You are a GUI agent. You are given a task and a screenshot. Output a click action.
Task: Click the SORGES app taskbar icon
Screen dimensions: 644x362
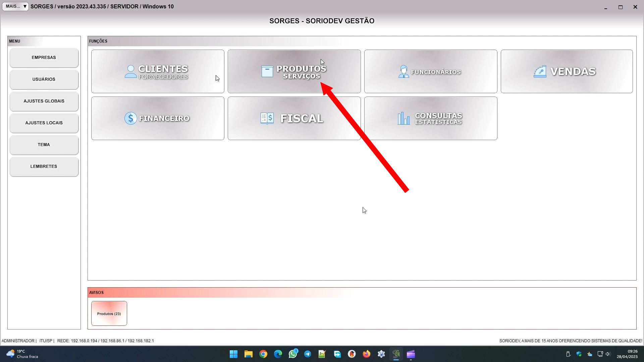click(396, 354)
